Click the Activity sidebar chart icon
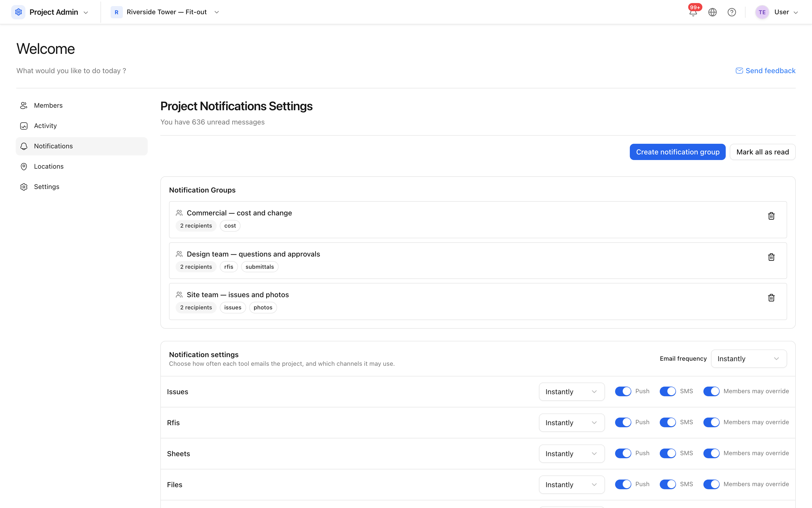812x508 pixels. (24, 126)
